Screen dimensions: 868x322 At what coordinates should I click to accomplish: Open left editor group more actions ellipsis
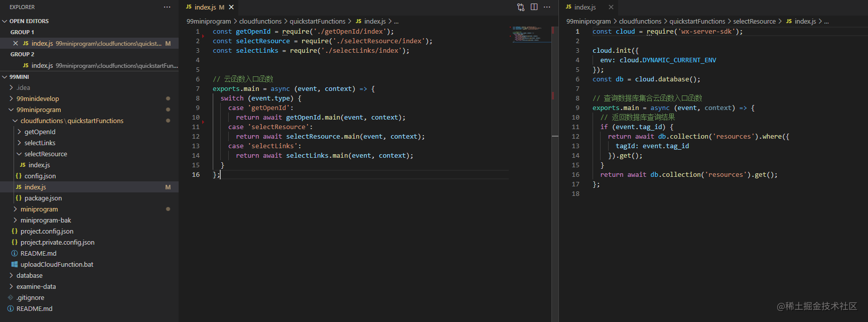(x=547, y=7)
